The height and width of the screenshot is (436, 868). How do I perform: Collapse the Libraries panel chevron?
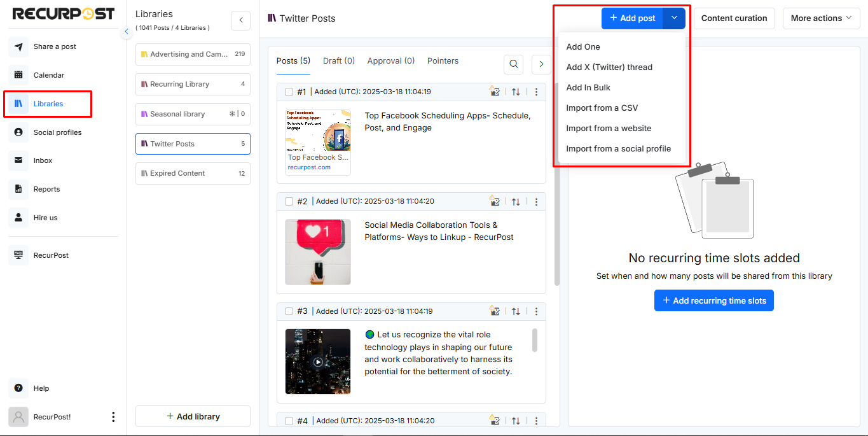[240, 20]
